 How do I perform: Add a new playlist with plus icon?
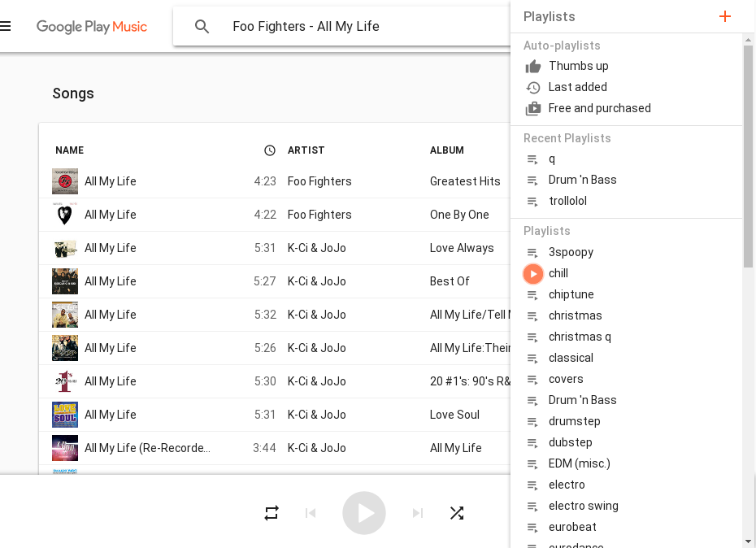[x=724, y=16]
